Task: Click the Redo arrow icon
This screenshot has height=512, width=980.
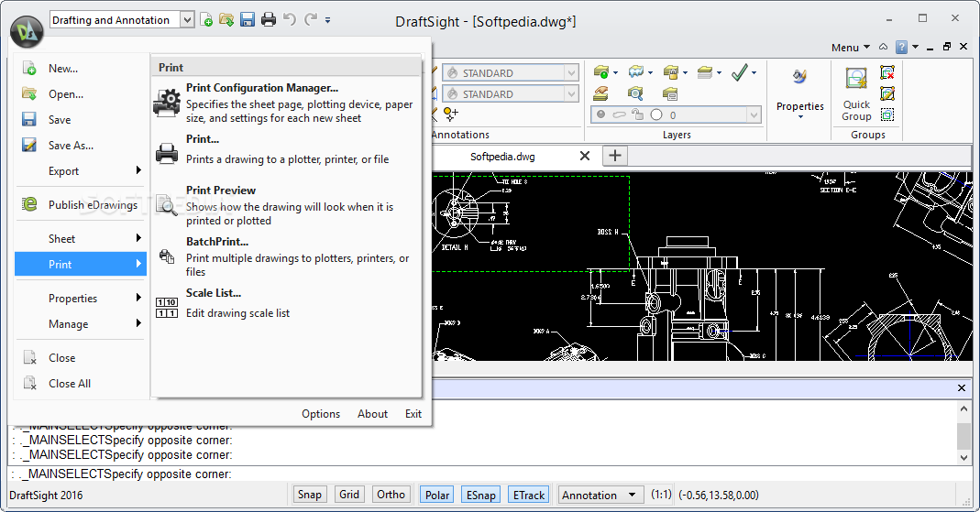Action: pyautogui.click(x=311, y=19)
